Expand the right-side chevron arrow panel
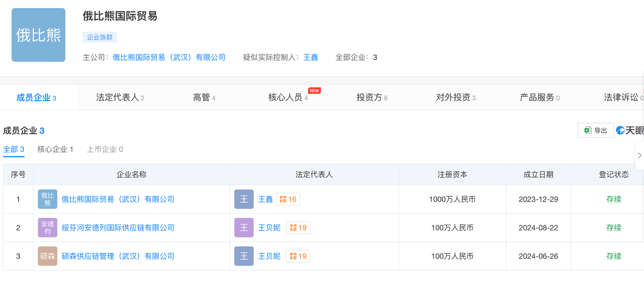 pos(639,156)
